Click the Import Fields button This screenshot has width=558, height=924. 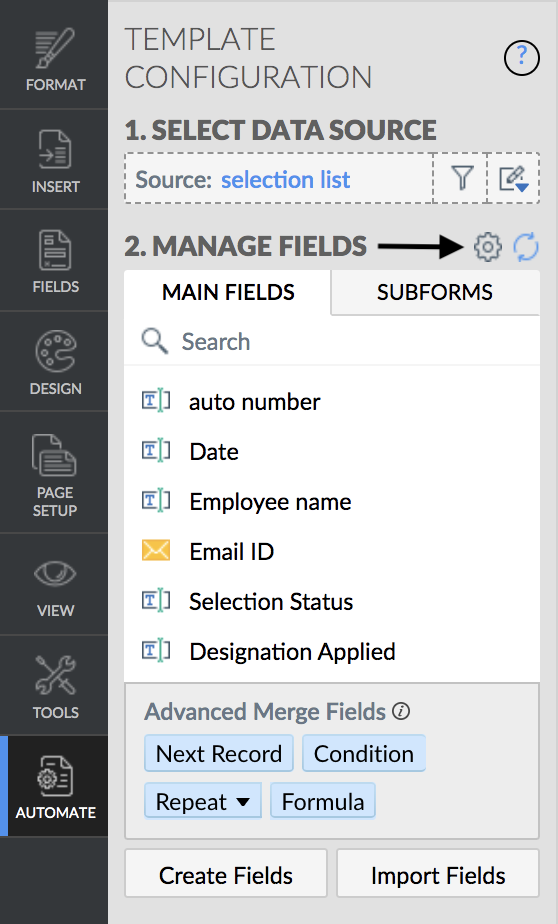(438, 875)
